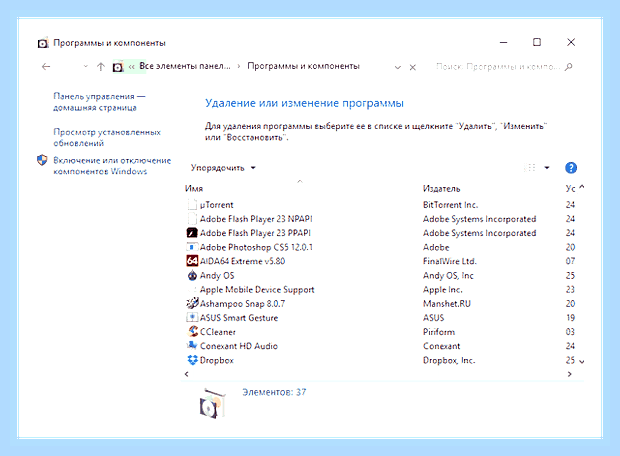Click the Программы и компоненты breadcrumb

click(303, 66)
